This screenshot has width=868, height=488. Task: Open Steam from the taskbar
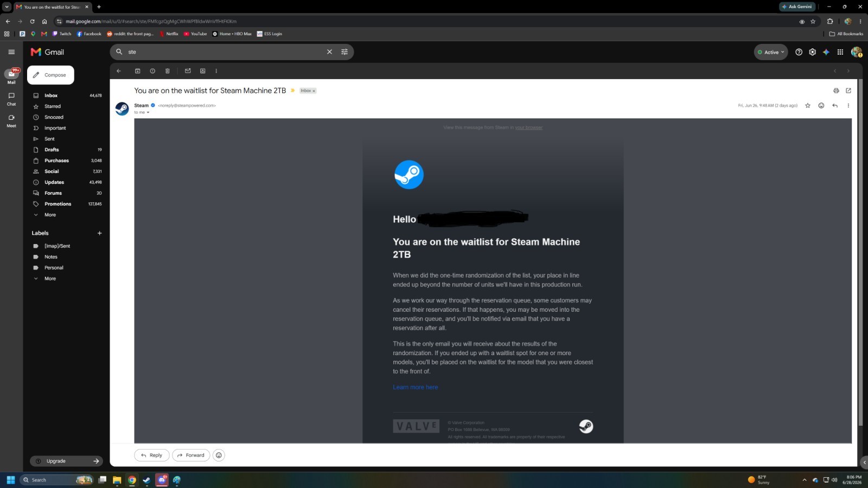[x=146, y=480]
